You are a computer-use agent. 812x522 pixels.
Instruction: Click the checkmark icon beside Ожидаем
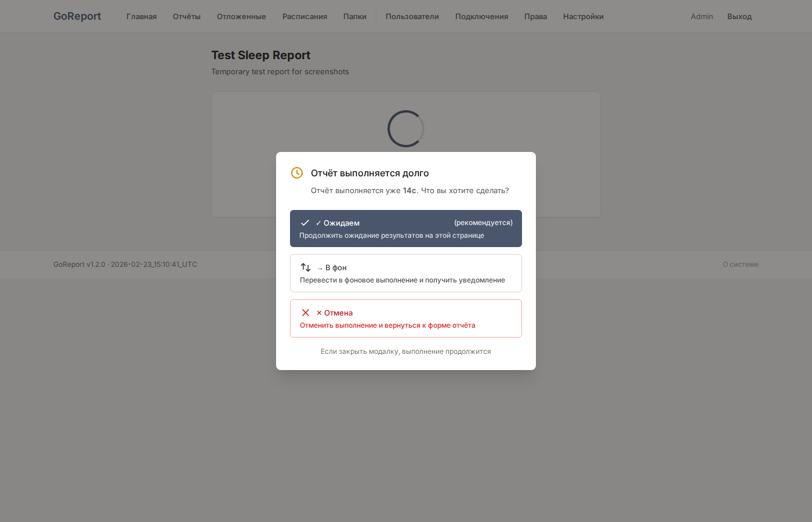pyautogui.click(x=305, y=223)
